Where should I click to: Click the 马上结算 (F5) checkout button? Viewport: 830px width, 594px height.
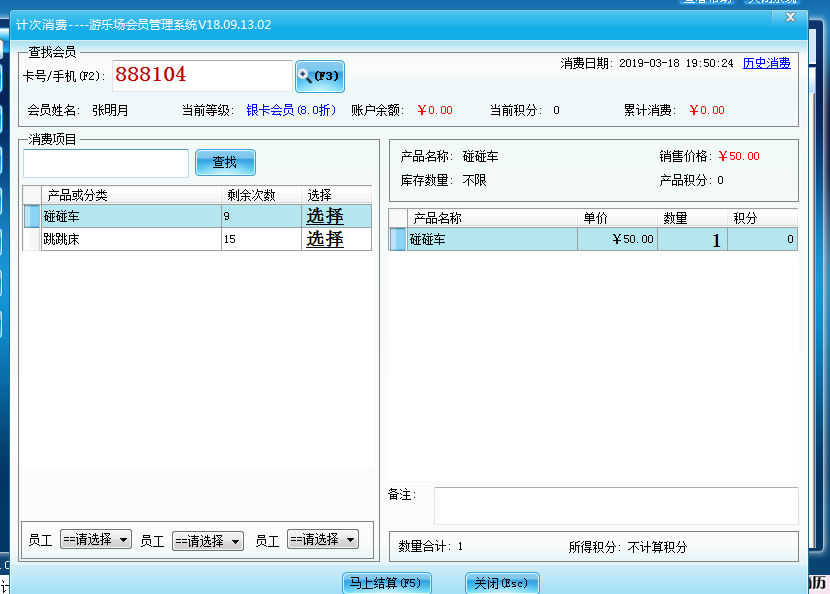click(386, 583)
